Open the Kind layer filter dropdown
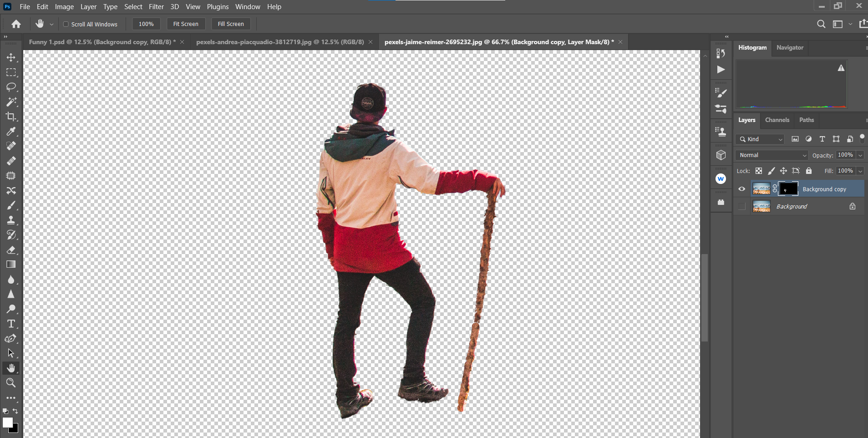This screenshot has width=868, height=438. (x=759, y=139)
